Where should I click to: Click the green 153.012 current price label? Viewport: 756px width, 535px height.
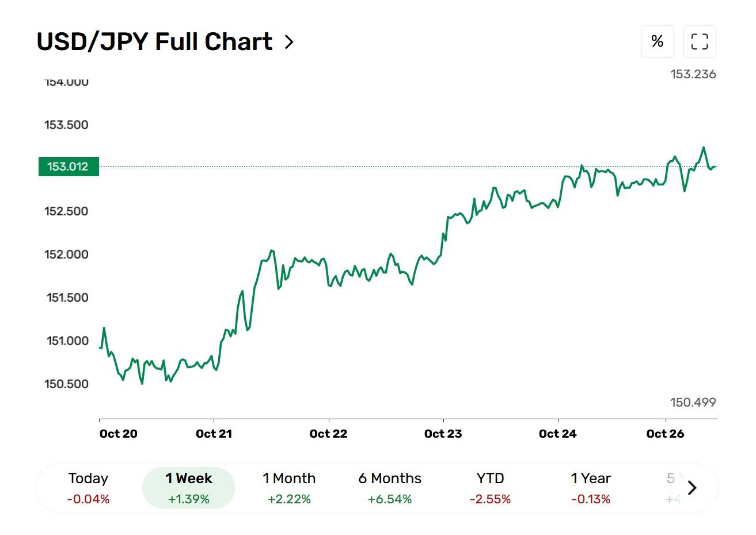click(69, 166)
